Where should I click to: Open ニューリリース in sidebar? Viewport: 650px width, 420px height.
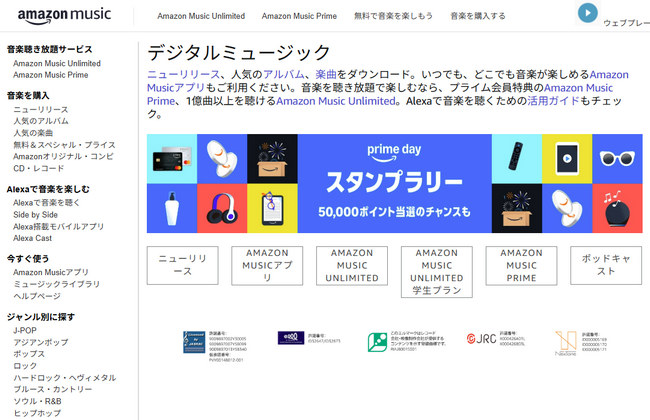tap(41, 109)
